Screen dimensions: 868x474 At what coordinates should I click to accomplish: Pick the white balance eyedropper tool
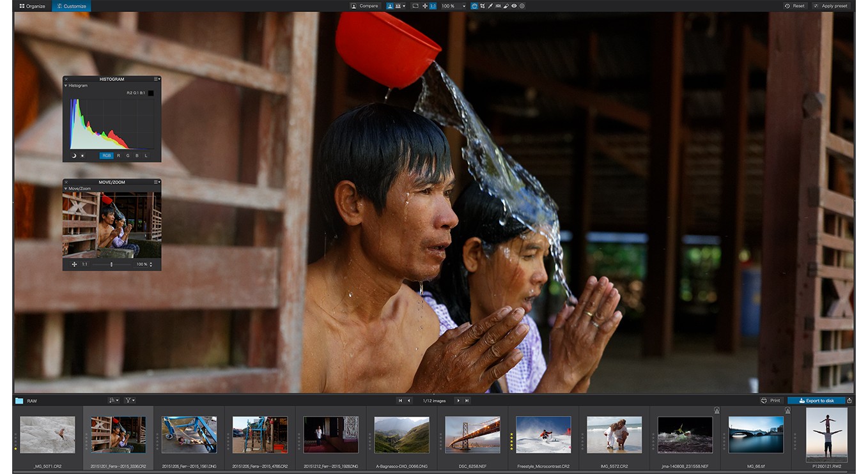(490, 6)
